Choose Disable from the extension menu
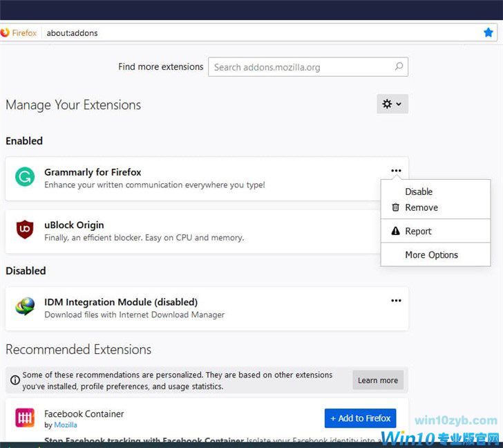This screenshot has width=503, height=448. 435,192
